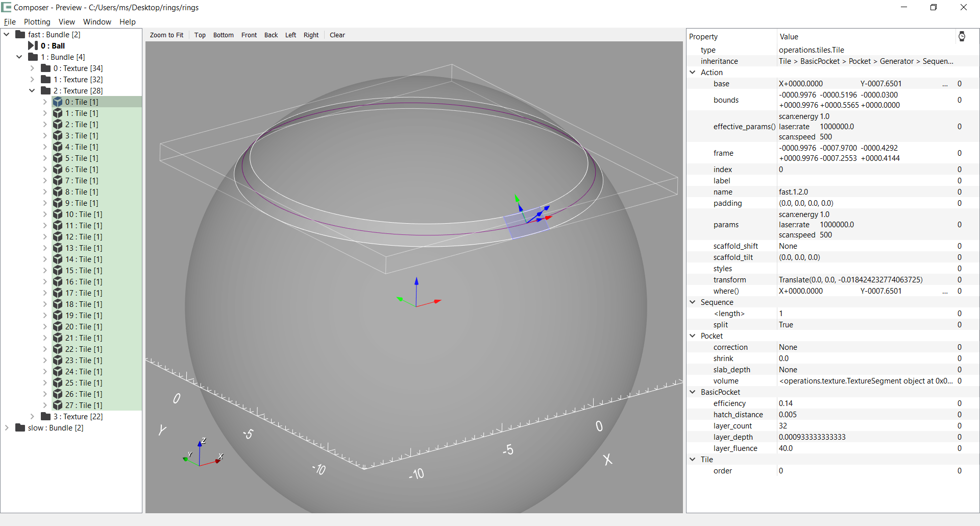The image size is (980, 526).
Task: Click the ellipsis button in base row
Action: click(x=945, y=83)
